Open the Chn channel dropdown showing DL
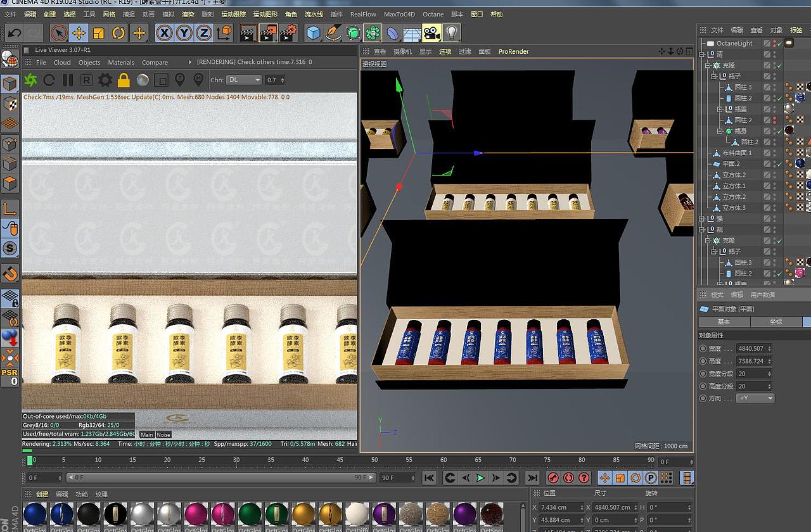Image resolution: width=811 pixels, height=532 pixels. click(x=245, y=80)
